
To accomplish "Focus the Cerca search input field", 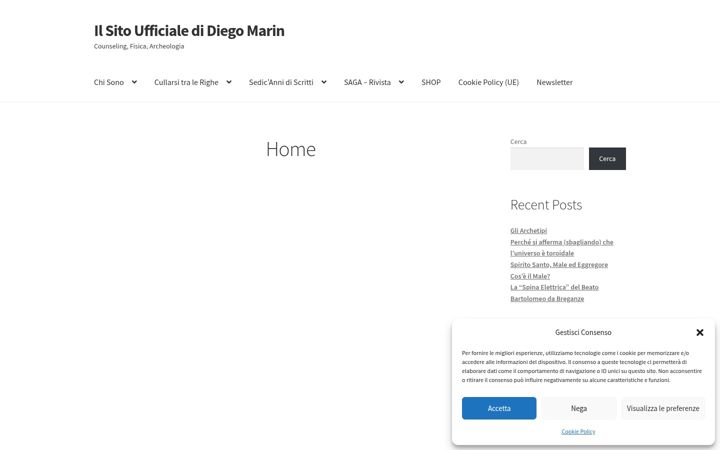I will point(547,158).
